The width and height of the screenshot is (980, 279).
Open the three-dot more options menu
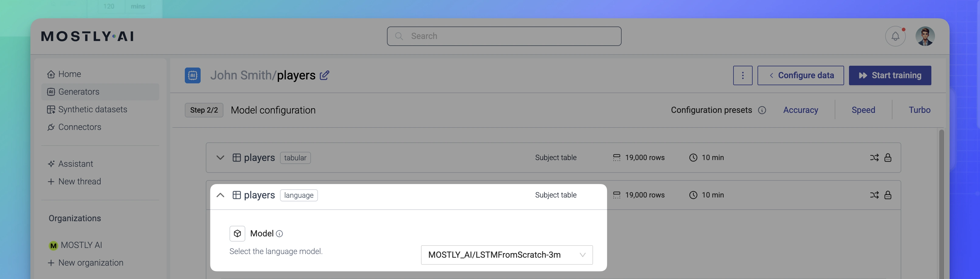[743, 75]
